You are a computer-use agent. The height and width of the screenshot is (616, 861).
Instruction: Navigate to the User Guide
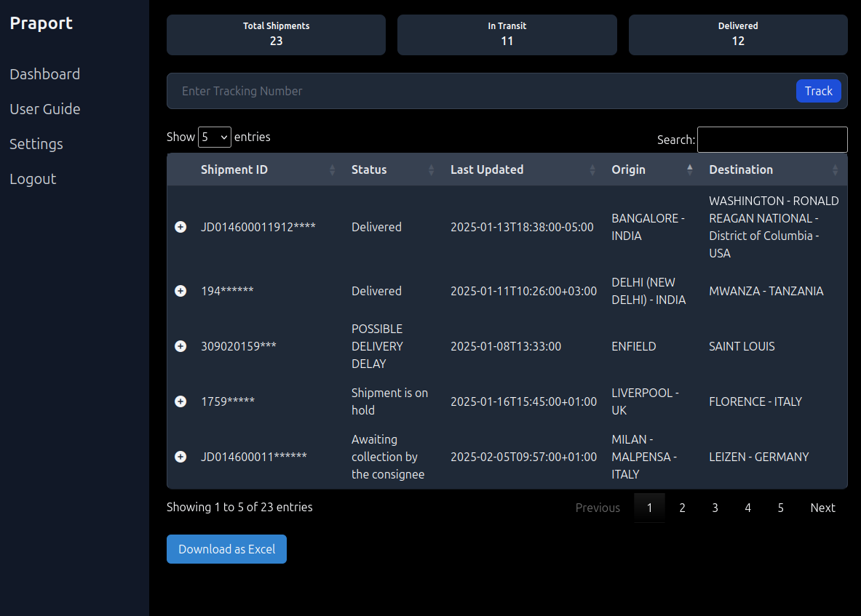pyautogui.click(x=45, y=108)
